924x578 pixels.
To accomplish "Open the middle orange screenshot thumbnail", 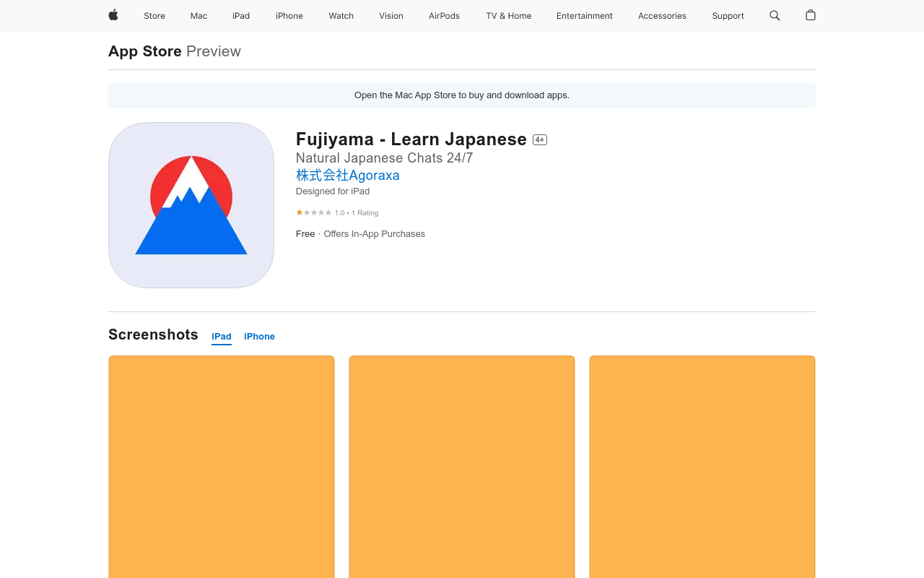I will (462, 467).
